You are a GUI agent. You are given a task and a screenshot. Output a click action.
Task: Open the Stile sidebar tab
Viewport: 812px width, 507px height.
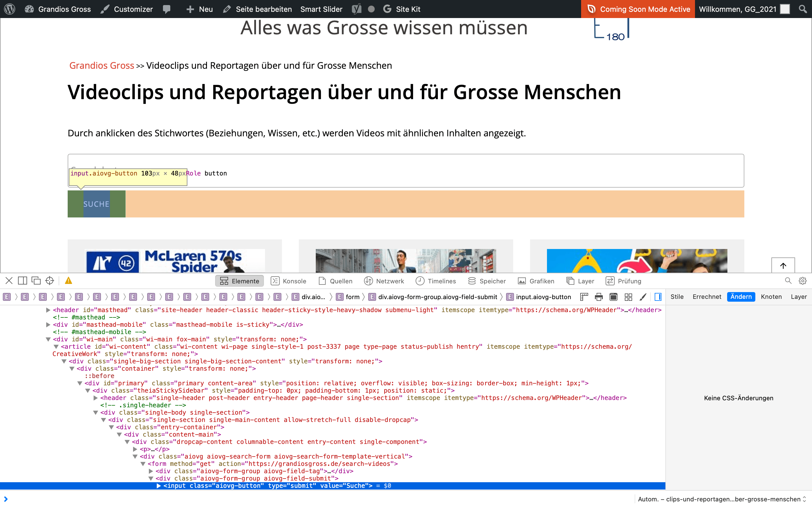click(x=677, y=297)
